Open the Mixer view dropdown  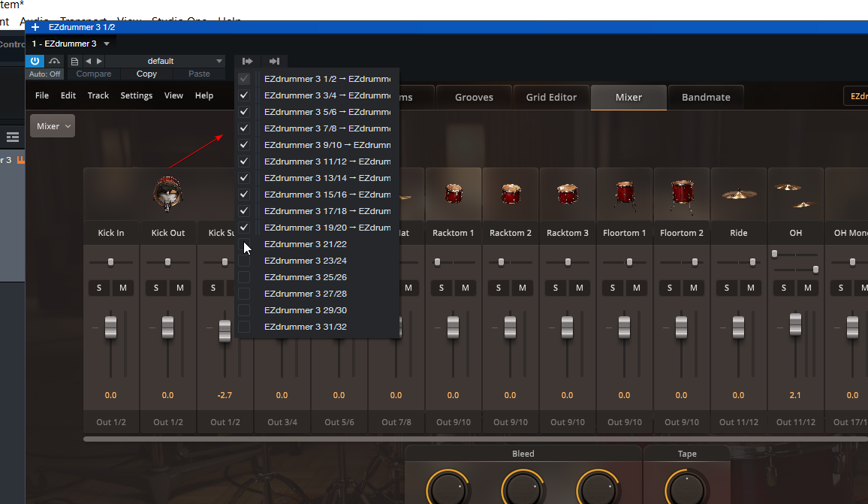click(53, 126)
